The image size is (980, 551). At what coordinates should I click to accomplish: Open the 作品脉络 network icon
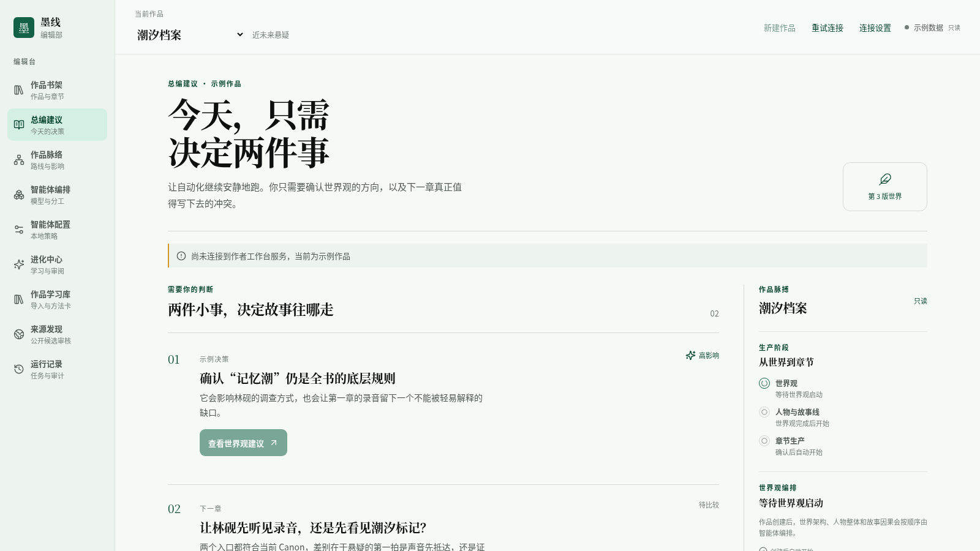(x=19, y=160)
